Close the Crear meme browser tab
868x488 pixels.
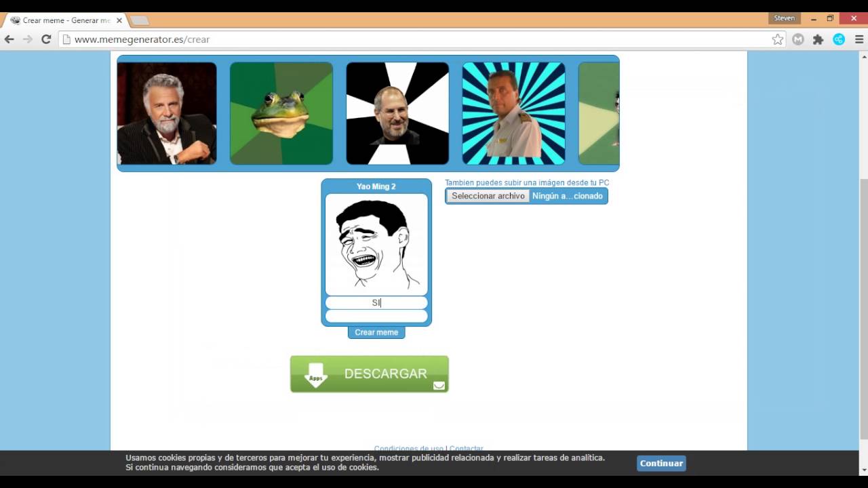119,20
